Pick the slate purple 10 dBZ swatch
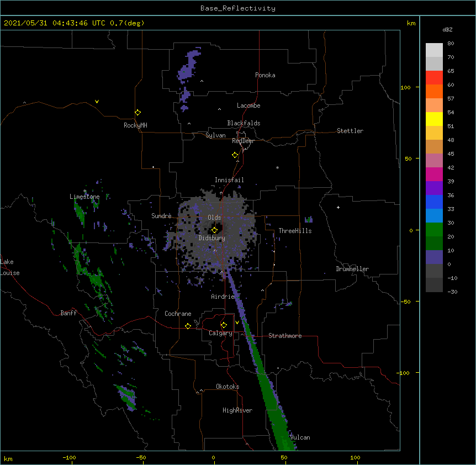Image resolution: width=476 pixels, height=465 pixels. pyautogui.click(x=434, y=257)
